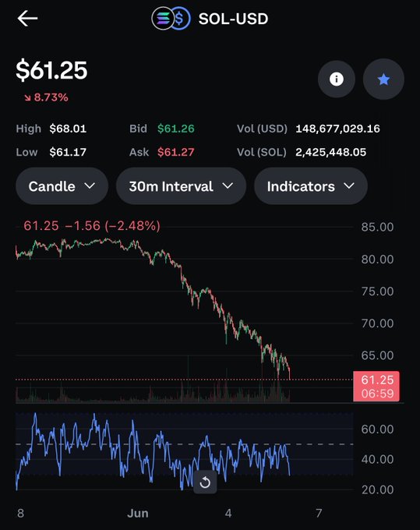Click the 75.00 price axis label

[377, 291]
